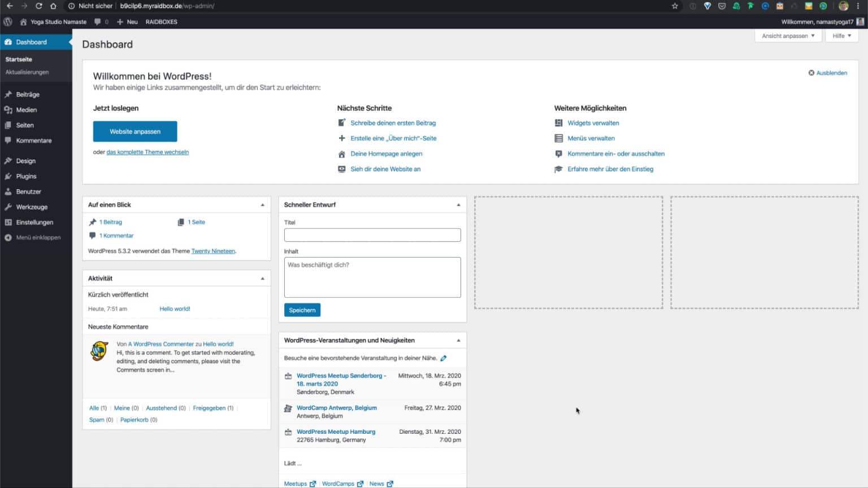Click browser reload button

click(39, 6)
